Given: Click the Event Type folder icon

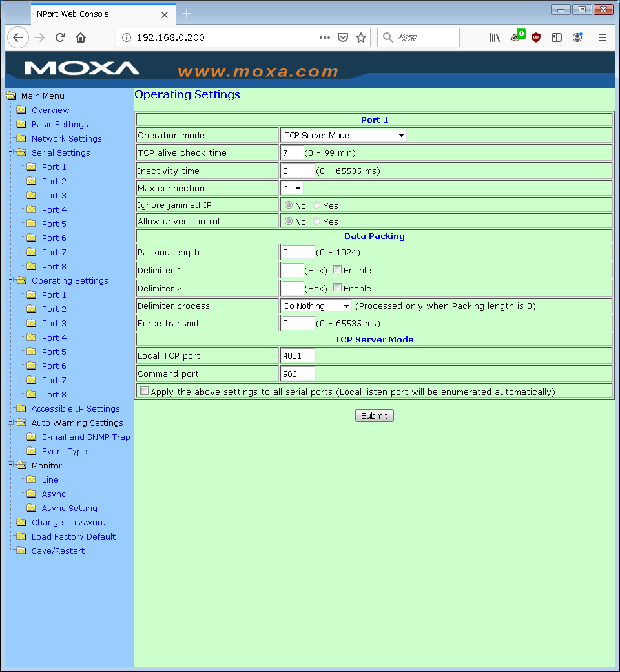Looking at the screenshot, I should pyautogui.click(x=31, y=451).
